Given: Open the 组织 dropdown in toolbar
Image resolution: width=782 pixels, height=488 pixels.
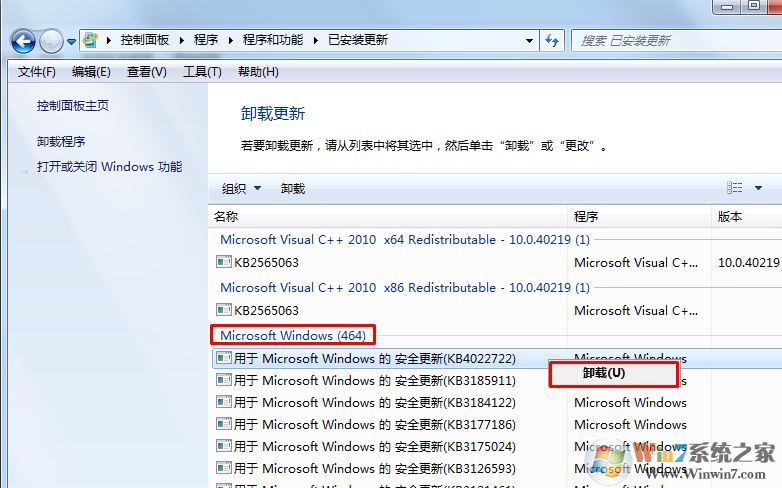Looking at the screenshot, I should [x=241, y=189].
